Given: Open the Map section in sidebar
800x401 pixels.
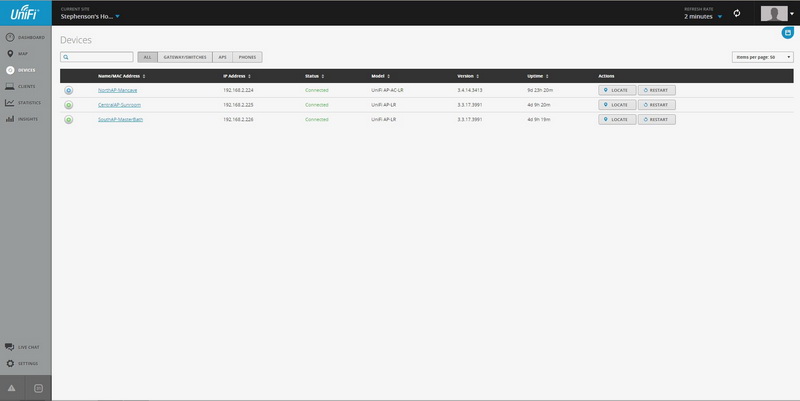Looking at the screenshot, I should point(17,54).
